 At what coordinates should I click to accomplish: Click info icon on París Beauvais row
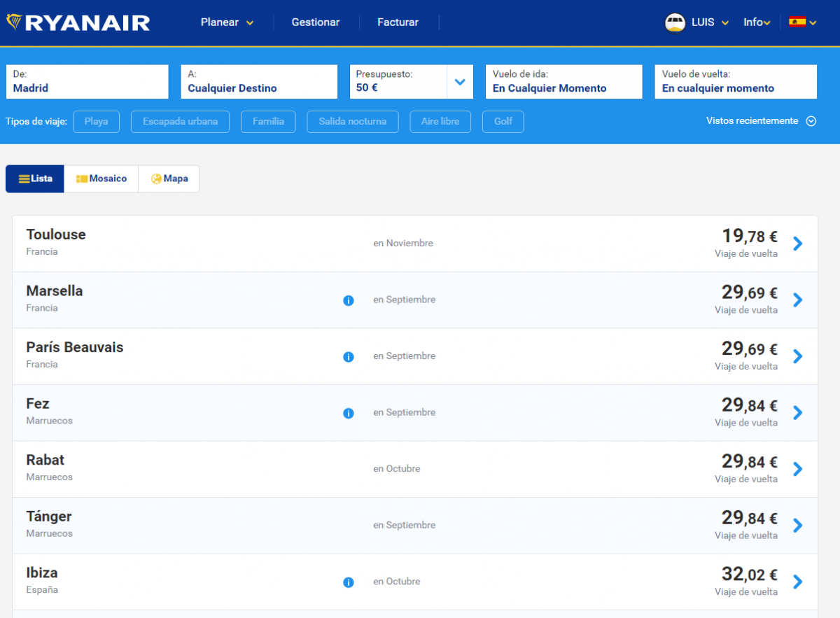(349, 357)
